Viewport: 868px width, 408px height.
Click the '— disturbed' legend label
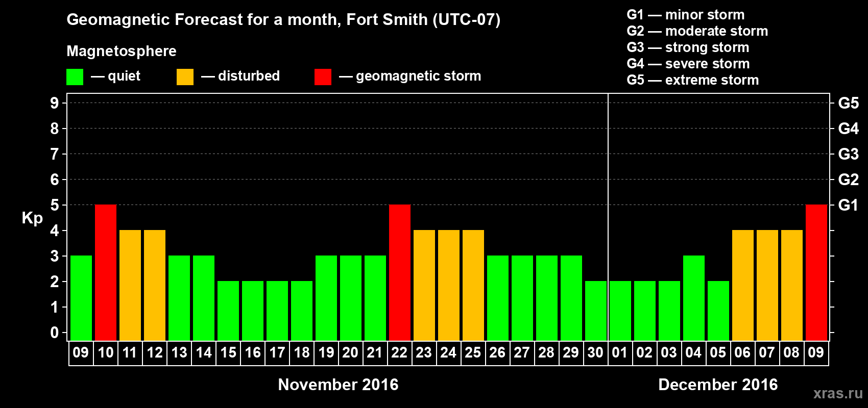240,76
